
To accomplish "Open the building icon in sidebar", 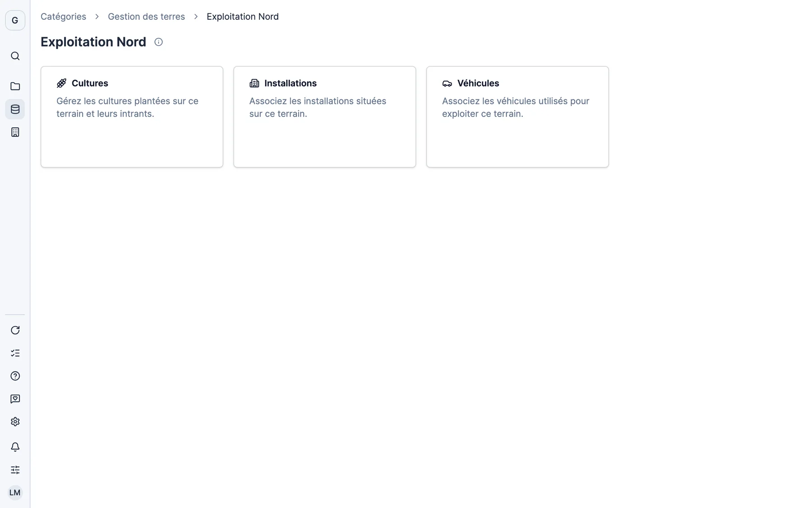I will (x=15, y=132).
